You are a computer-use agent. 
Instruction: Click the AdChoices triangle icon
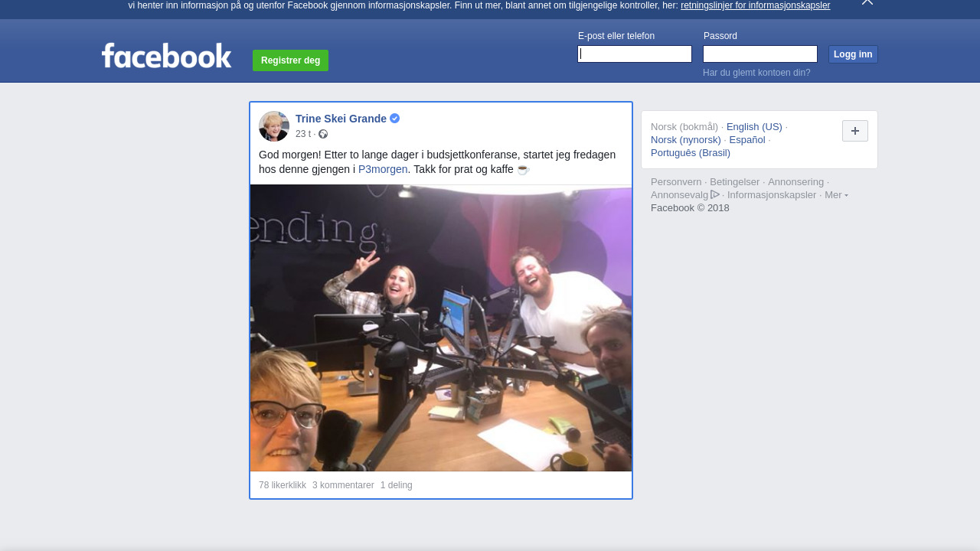tap(715, 194)
